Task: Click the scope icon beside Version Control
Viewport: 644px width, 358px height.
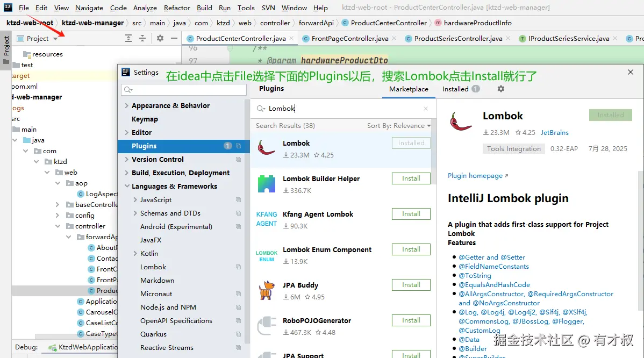Action: [x=238, y=159]
